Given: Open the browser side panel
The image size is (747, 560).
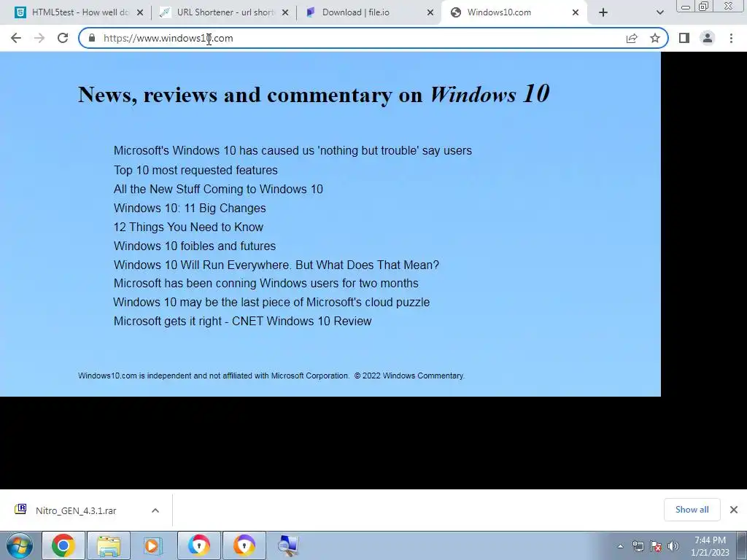Looking at the screenshot, I should pos(684,38).
